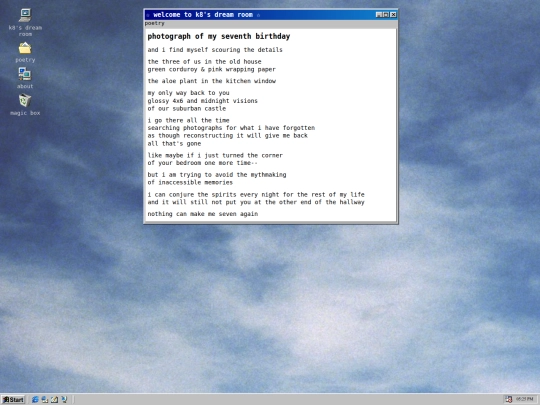This screenshot has width=540, height=405.
Task: Click the line 'my only way back to you'
Action: 188,93
